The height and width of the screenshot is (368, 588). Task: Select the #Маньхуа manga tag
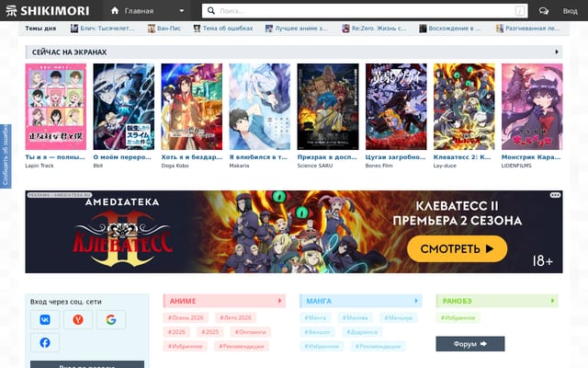(x=398, y=317)
